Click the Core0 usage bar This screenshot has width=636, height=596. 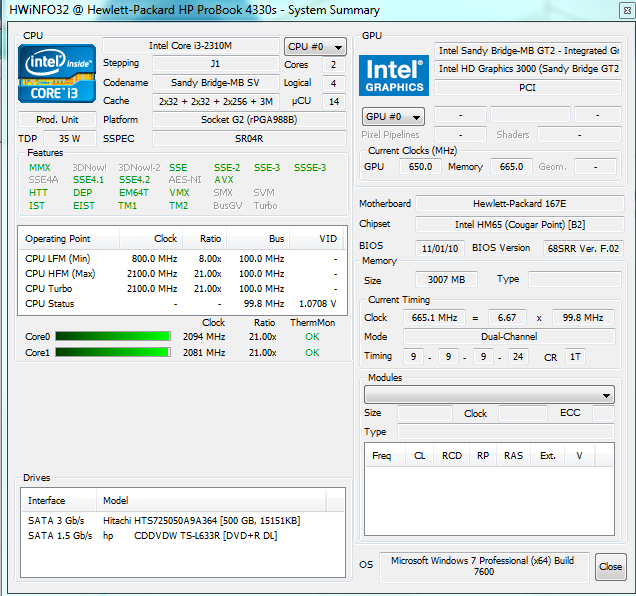113,336
